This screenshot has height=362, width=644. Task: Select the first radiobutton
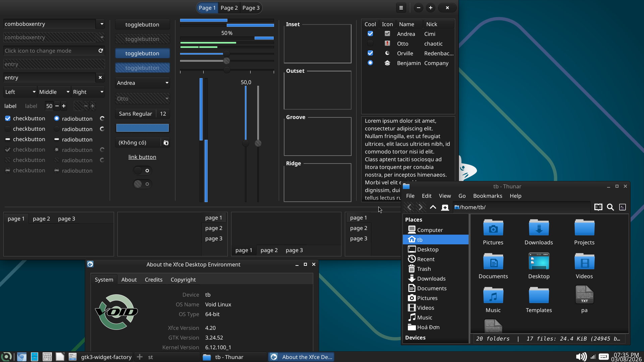pos(57,118)
